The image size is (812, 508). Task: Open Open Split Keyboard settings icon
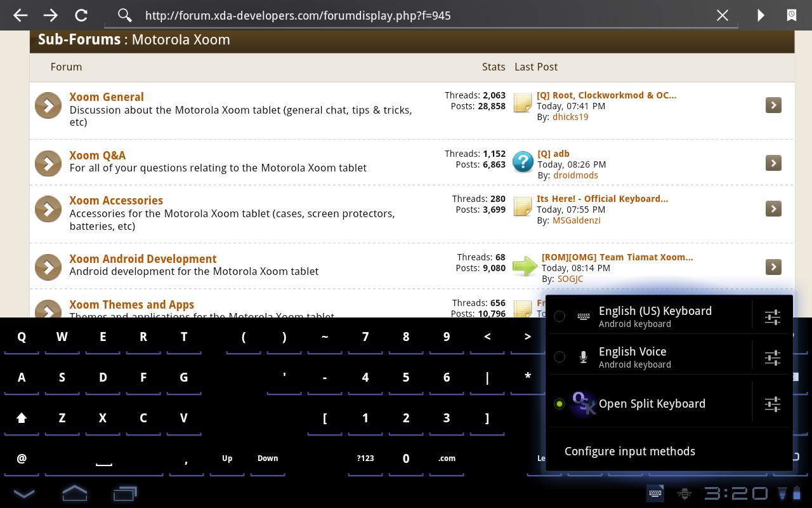tap(772, 403)
